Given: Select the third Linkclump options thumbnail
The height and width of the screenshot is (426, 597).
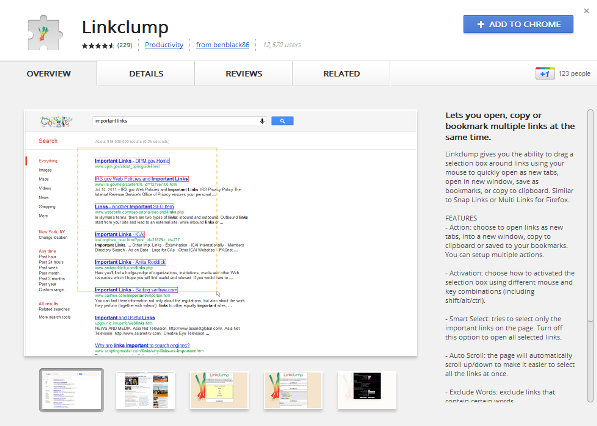Looking at the screenshot, I should [219, 390].
